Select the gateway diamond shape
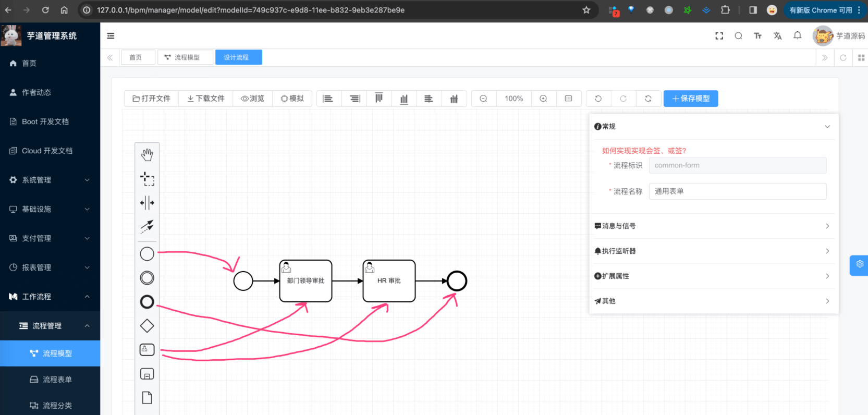This screenshot has width=868, height=415. (x=147, y=326)
